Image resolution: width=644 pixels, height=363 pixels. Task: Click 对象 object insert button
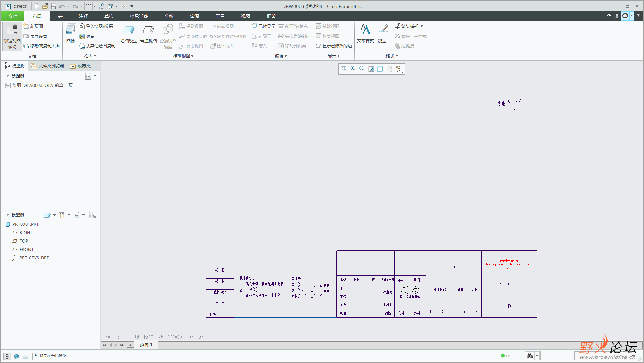click(87, 36)
